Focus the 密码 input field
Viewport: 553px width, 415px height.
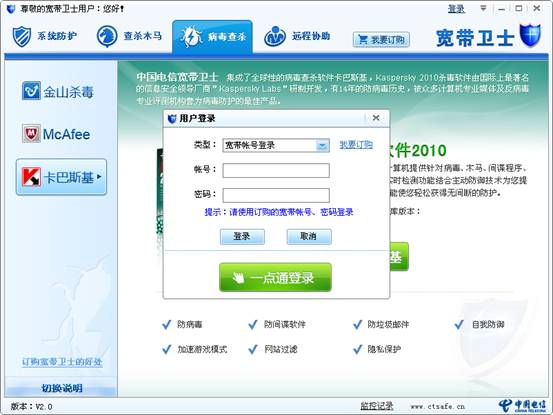tap(276, 195)
